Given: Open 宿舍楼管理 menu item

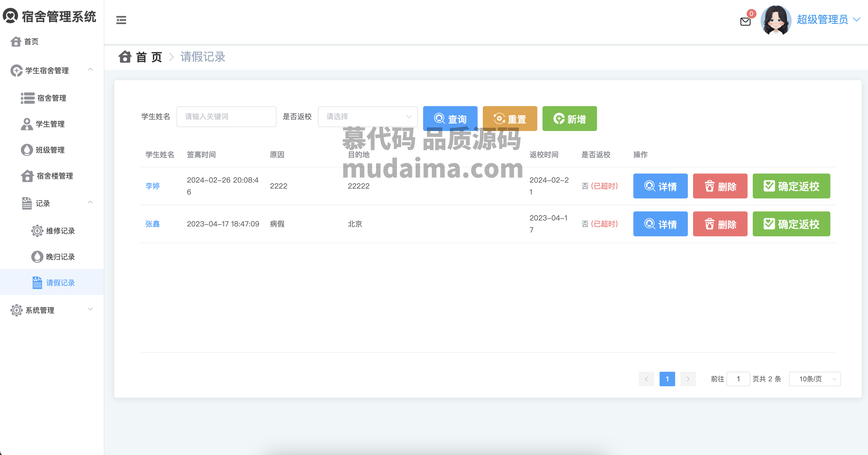Looking at the screenshot, I should [x=52, y=176].
